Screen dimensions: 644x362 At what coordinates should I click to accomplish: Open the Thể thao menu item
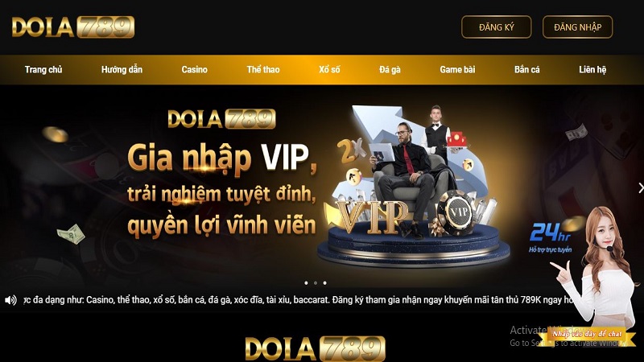[x=263, y=69]
